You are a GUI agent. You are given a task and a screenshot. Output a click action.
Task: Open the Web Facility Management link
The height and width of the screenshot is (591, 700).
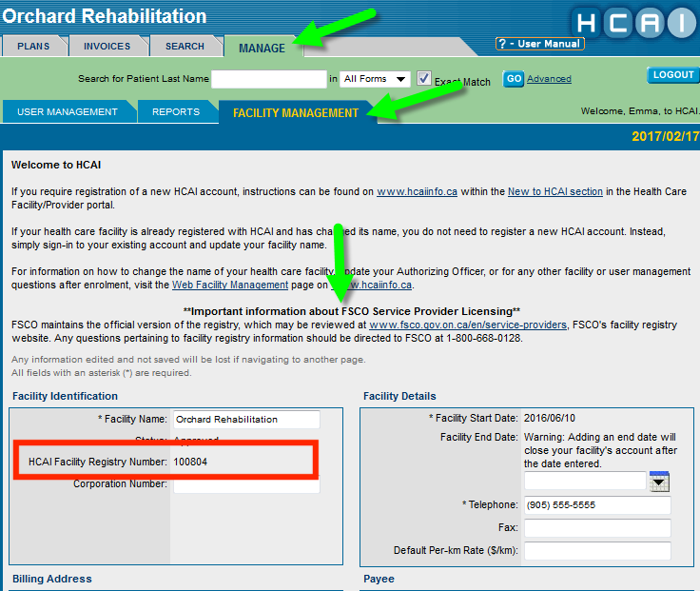pos(230,285)
